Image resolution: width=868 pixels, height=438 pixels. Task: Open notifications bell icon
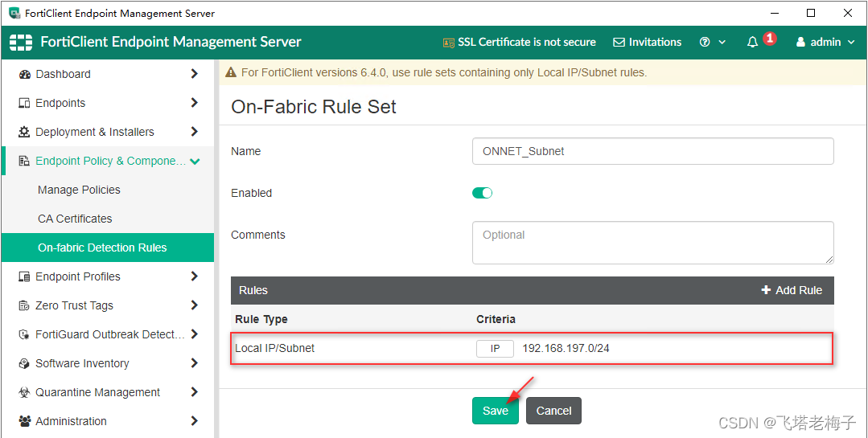coord(752,43)
